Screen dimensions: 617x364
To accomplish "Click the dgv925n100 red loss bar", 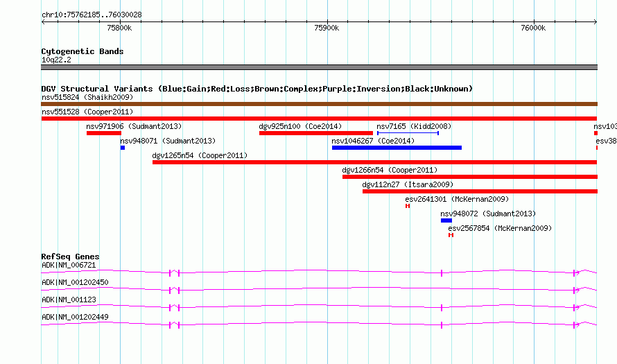I will 316,133.
